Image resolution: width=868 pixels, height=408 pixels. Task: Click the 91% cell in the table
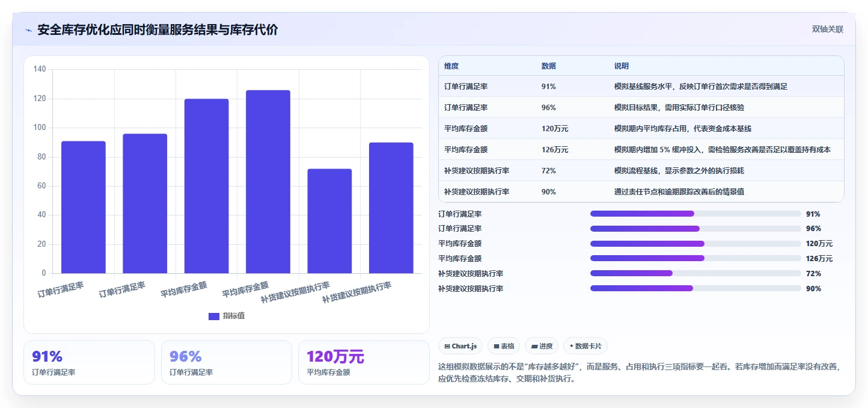549,87
